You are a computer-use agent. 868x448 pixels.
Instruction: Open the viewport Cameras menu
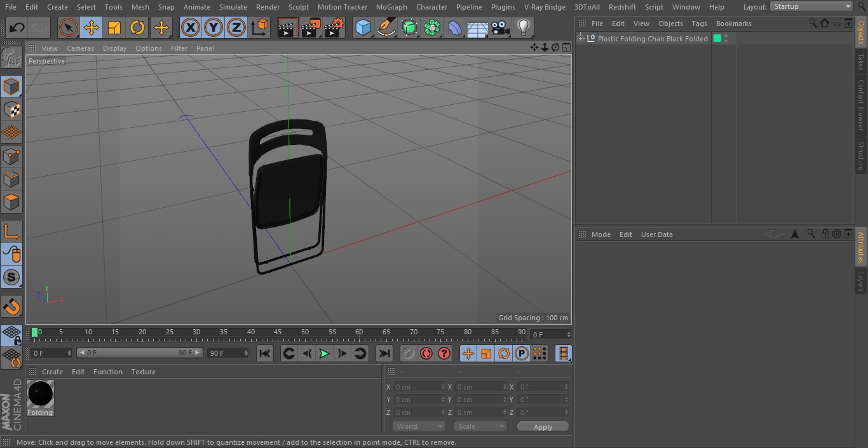point(80,48)
